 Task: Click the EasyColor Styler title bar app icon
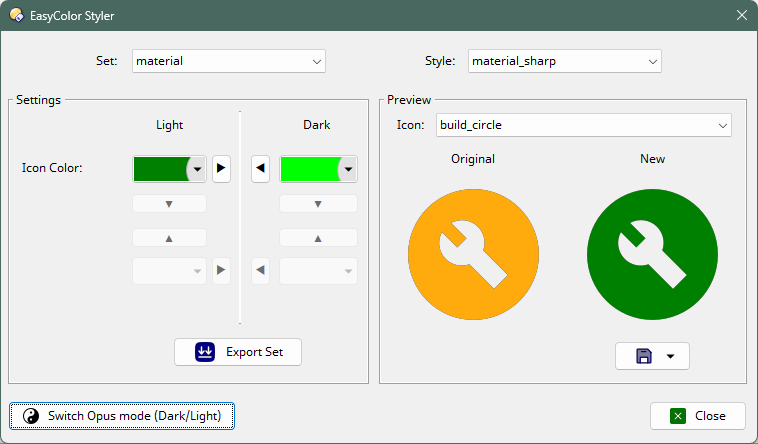click(x=16, y=15)
